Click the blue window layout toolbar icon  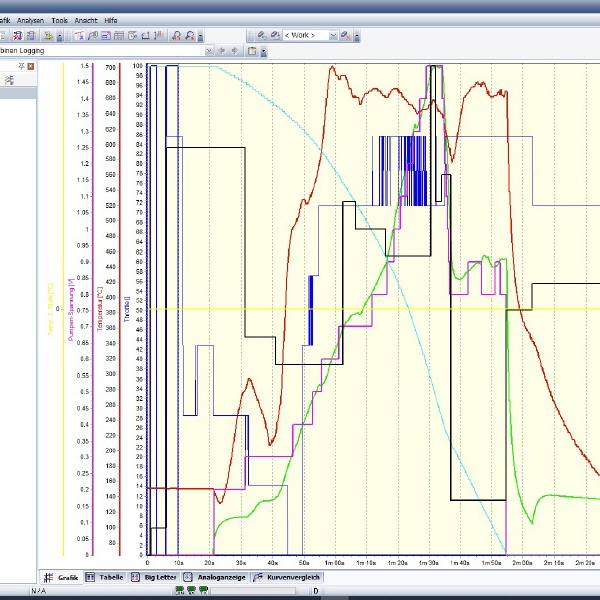click(106, 36)
